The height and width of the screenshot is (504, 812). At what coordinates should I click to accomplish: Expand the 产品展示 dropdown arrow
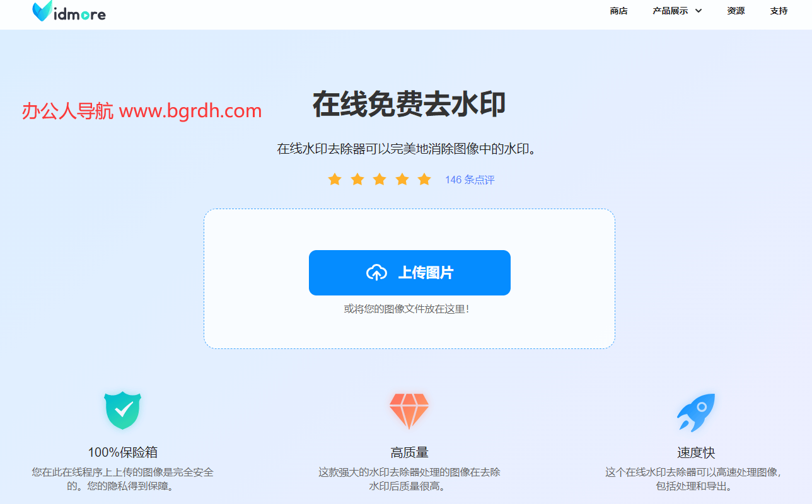pyautogui.click(x=699, y=11)
